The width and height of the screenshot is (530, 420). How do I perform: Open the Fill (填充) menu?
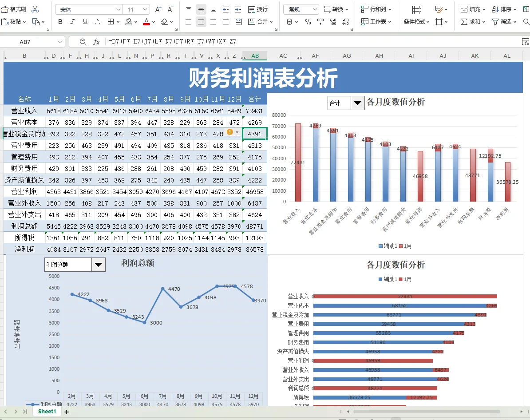(473, 9)
